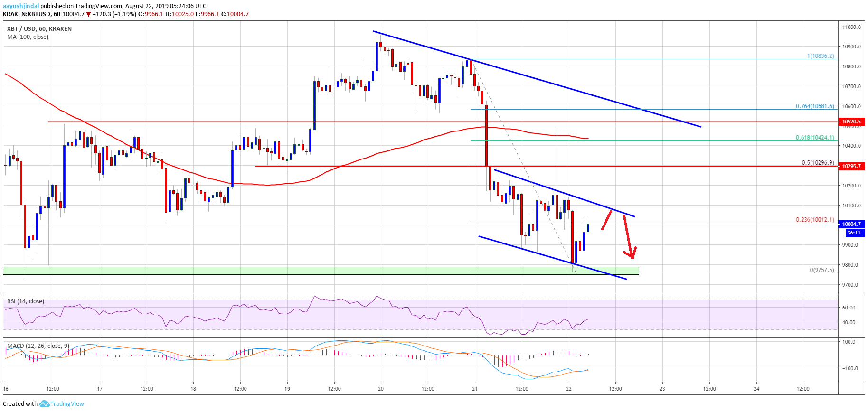Viewport: 868px width, 412px height.
Task: Click the TradingView cloud logo icon
Action: click(x=44, y=403)
